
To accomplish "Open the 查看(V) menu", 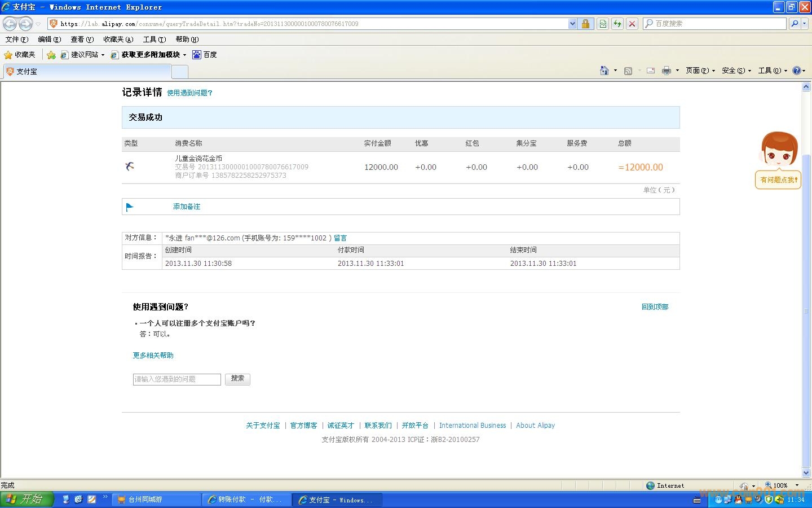I will [x=82, y=40].
